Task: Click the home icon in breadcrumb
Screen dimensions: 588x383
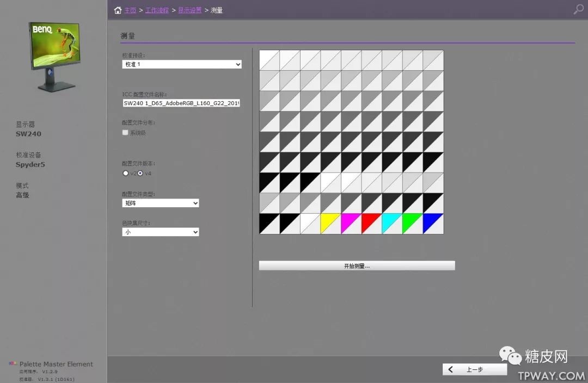Action: click(118, 10)
